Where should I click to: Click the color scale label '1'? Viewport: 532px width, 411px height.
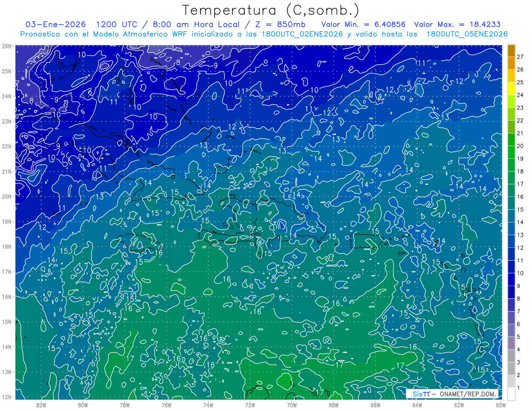point(519,388)
